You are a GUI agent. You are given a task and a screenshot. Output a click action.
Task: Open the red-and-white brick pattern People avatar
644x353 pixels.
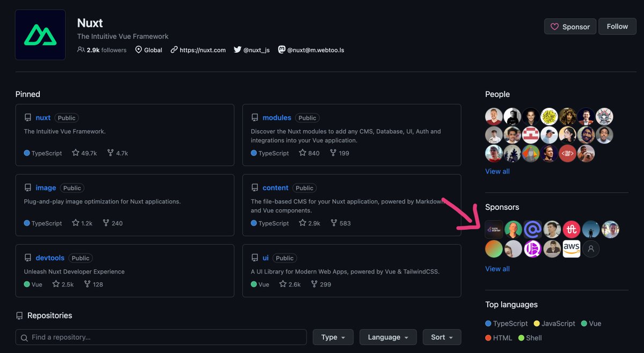pyautogui.click(x=531, y=135)
